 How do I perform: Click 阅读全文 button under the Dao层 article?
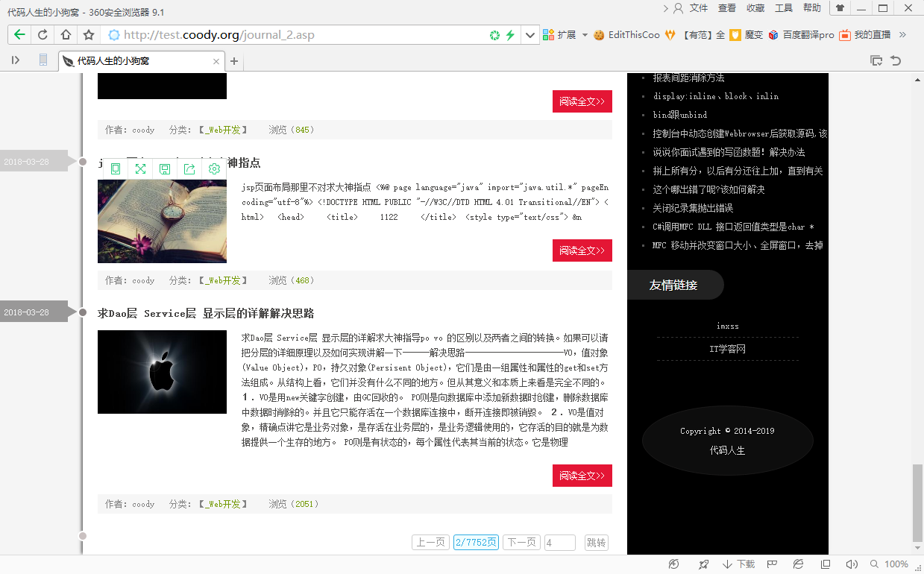coord(582,476)
